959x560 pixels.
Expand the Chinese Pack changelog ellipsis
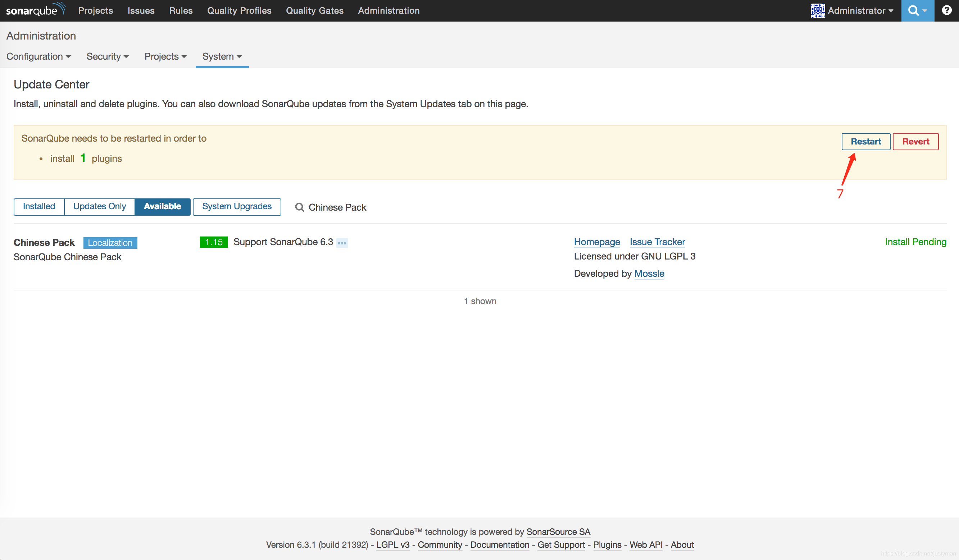point(342,243)
